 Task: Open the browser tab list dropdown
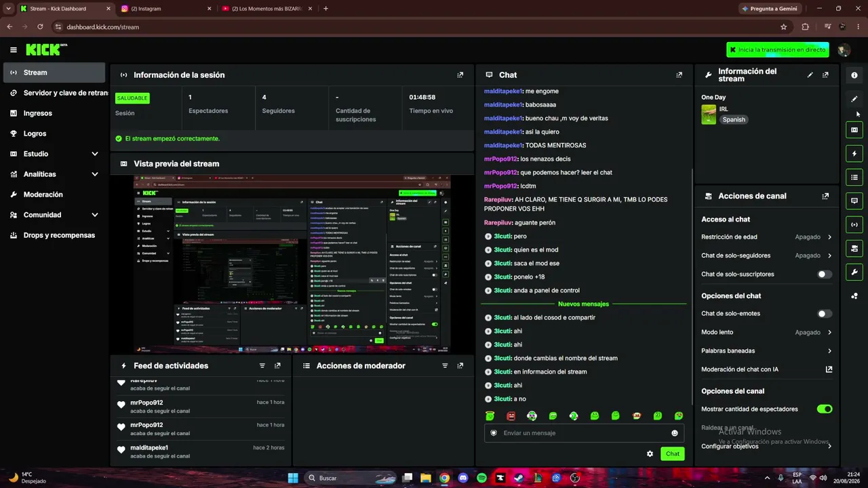[x=8, y=9]
